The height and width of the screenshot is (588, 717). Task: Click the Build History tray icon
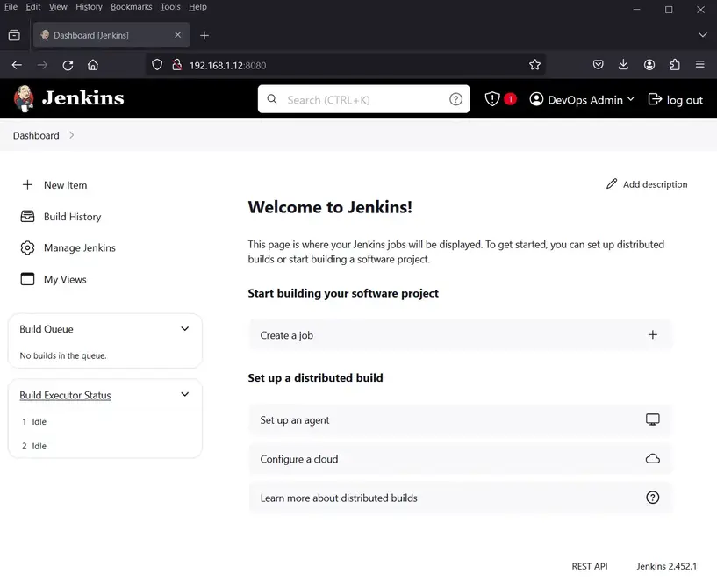click(x=27, y=217)
